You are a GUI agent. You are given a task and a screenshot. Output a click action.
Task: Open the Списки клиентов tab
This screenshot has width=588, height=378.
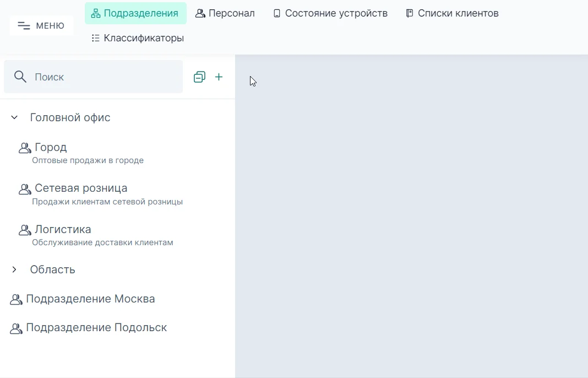pos(451,12)
